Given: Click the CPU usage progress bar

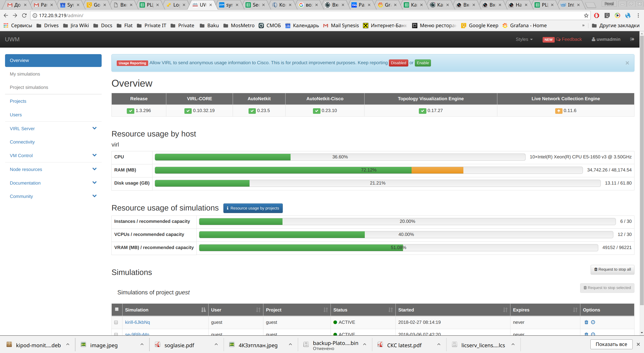Looking at the screenshot, I should tap(340, 157).
